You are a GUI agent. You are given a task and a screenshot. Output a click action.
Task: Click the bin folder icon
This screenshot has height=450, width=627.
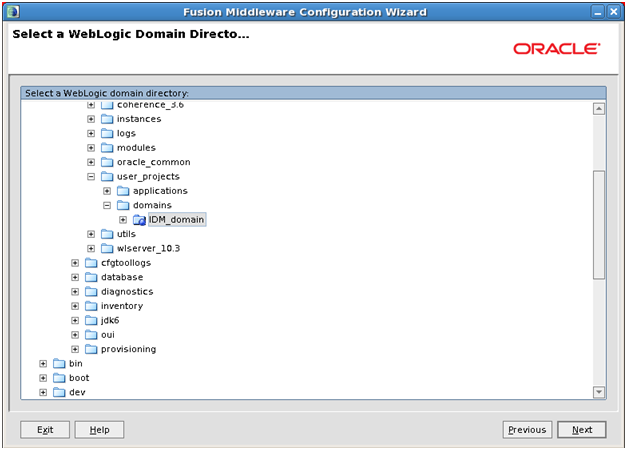[x=59, y=364]
